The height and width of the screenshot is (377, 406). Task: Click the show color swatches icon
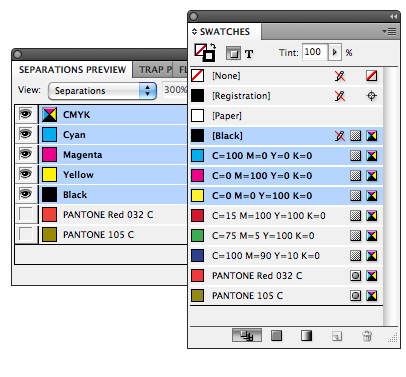click(x=276, y=335)
